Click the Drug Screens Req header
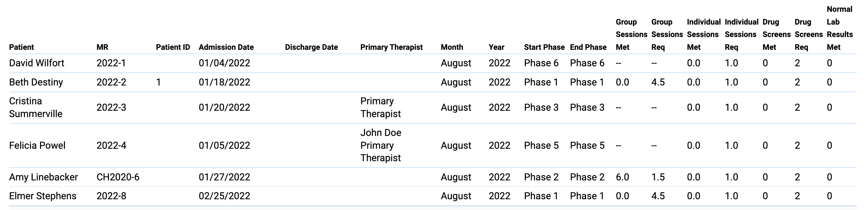Screen dimensions: 868x210 [x=808, y=34]
